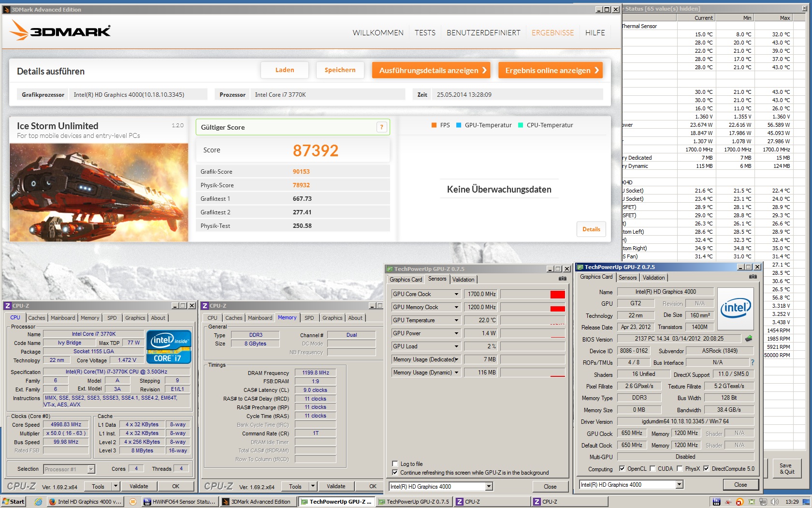Click the Z icon in the left CPU-Z title bar
The image size is (812, 508).
7,306
